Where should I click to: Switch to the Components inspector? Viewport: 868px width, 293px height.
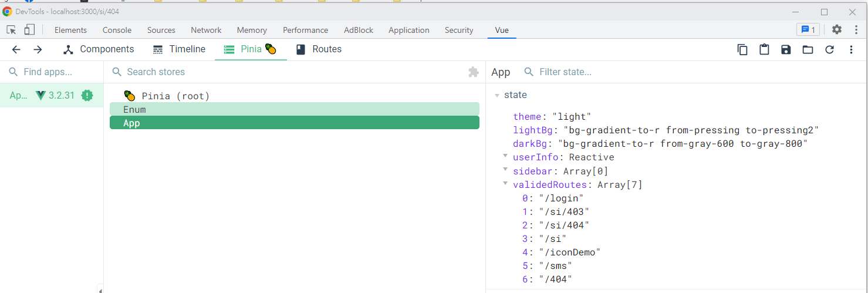click(99, 49)
